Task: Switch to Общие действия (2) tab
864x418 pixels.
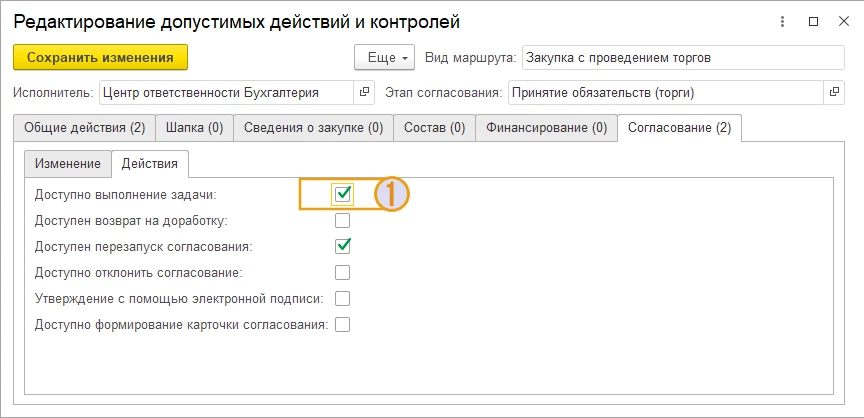Action: click(x=84, y=128)
